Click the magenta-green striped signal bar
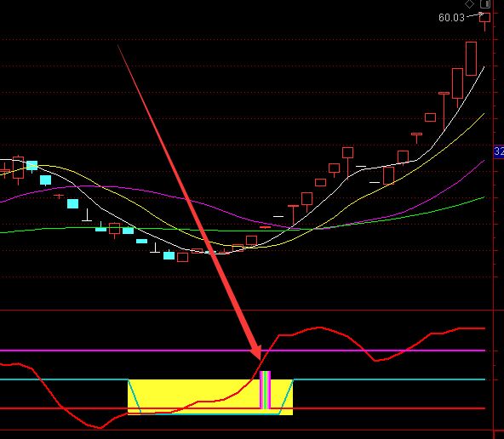The image size is (504, 439). [x=265, y=390]
